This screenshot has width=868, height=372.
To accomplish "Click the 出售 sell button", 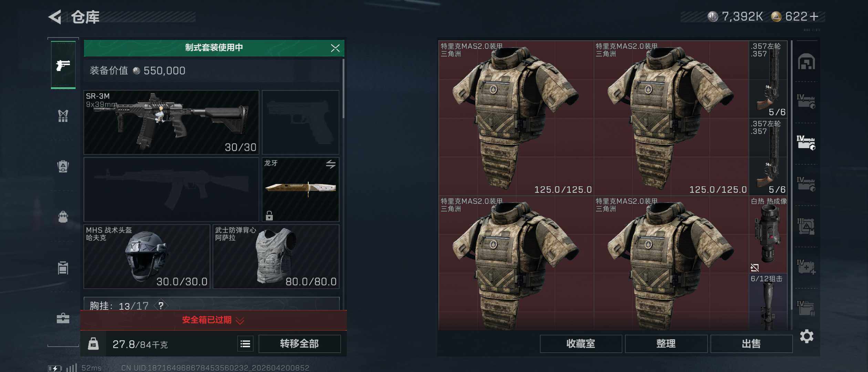I will pyautogui.click(x=751, y=344).
